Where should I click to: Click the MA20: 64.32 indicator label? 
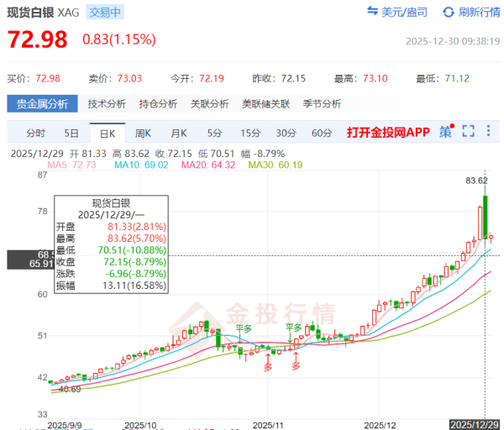pyautogui.click(x=208, y=165)
